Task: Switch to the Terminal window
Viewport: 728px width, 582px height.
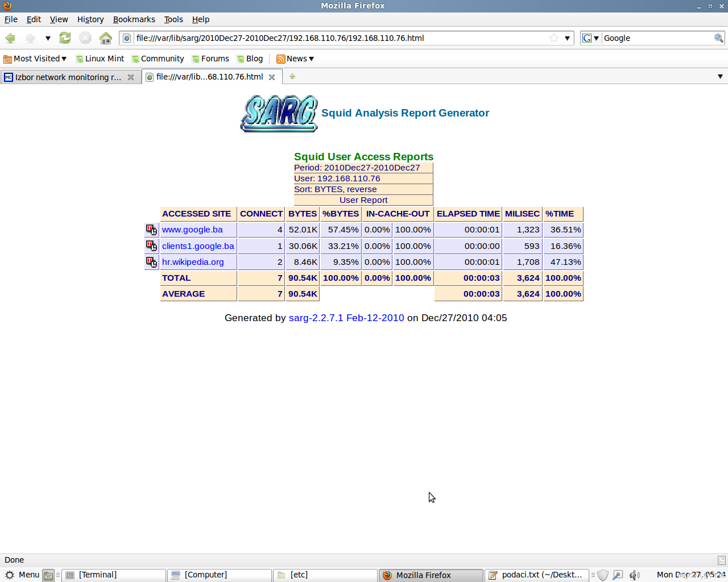Action: coord(114,575)
